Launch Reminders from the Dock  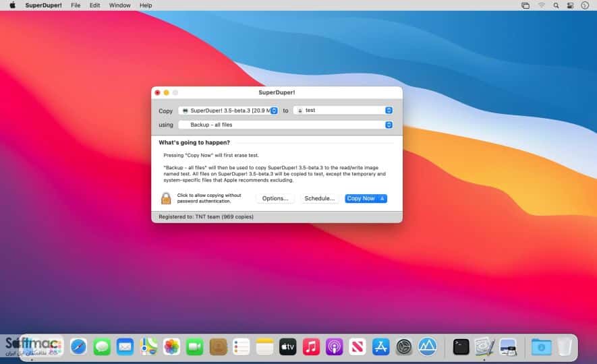(241, 347)
